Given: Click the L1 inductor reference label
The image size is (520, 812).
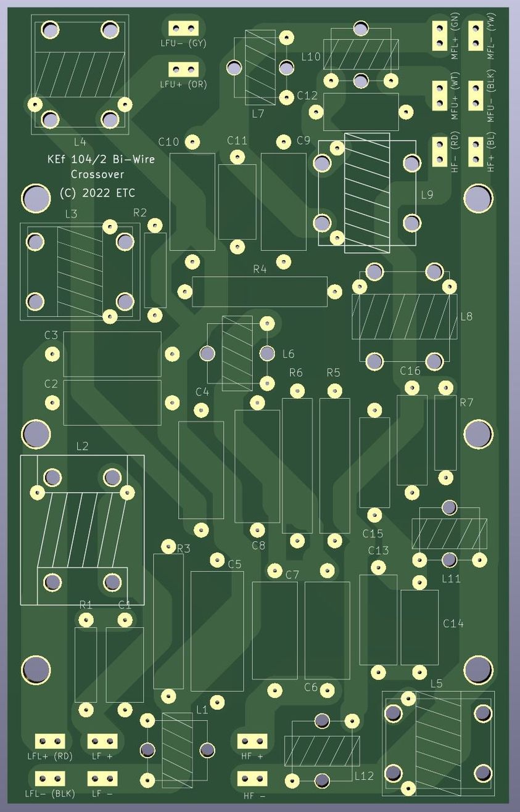Looking at the screenshot, I should pos(202,710).
